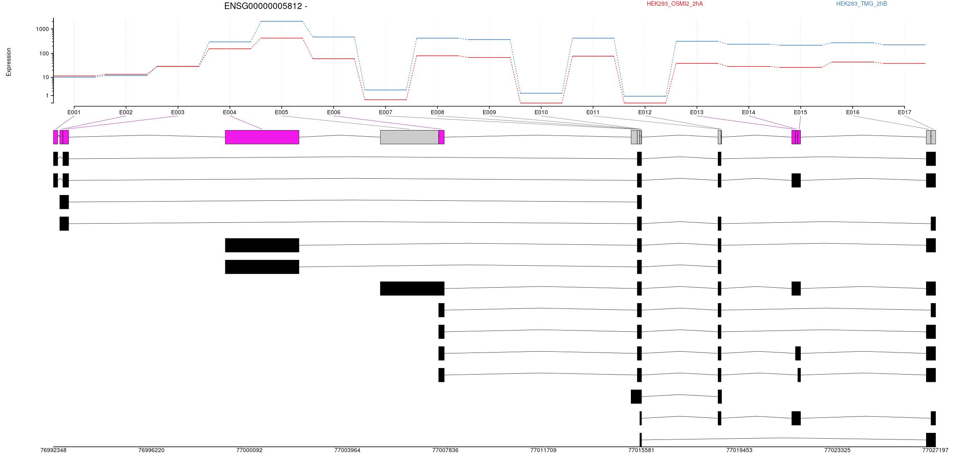The width and height of the screenshot is (980, 457).
Task: Click the exon label E014
Action: (748, 112)
